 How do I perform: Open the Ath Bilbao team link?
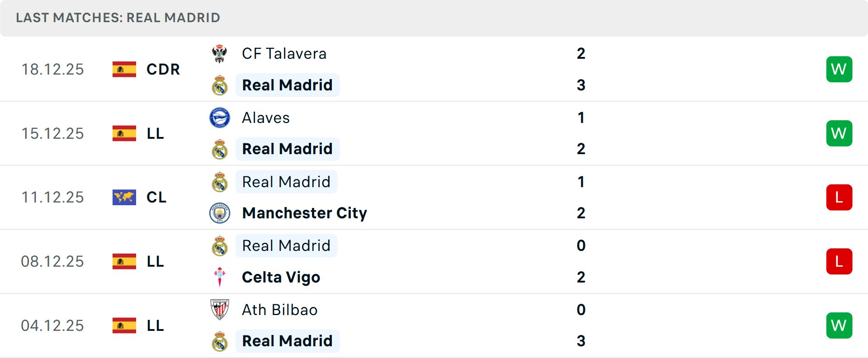tap(279, 310)
